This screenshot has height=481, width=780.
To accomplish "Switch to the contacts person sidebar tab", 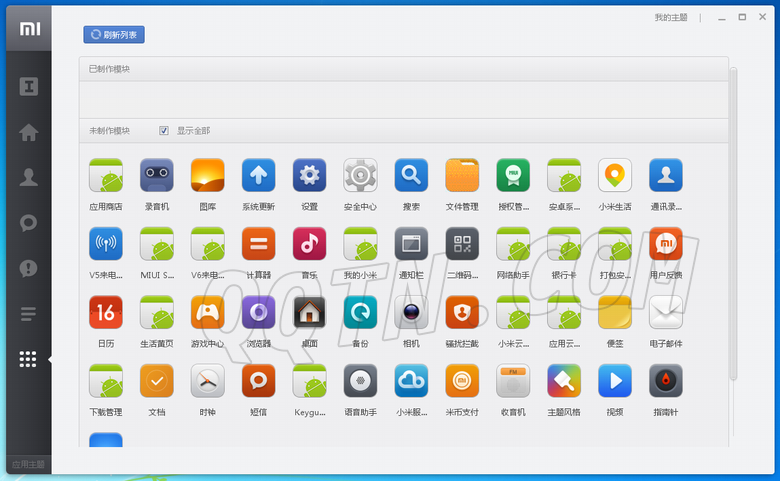I will click(28, 177).
